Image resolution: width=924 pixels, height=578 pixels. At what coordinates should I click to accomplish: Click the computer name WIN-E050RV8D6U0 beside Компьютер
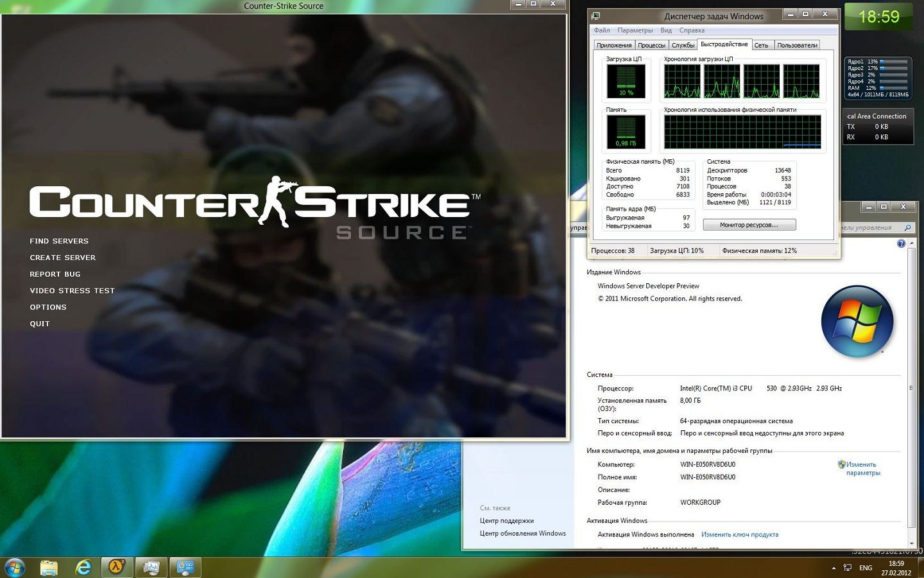[708, 464]
